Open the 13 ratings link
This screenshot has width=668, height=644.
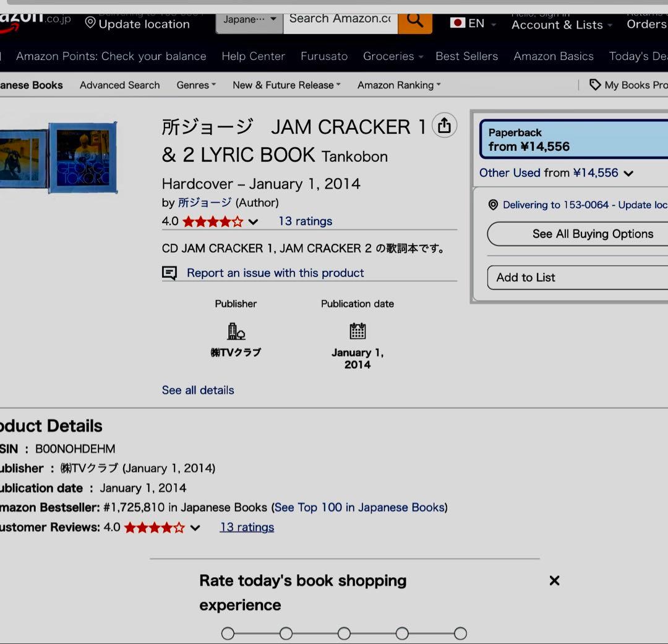[x=305, y=221]
